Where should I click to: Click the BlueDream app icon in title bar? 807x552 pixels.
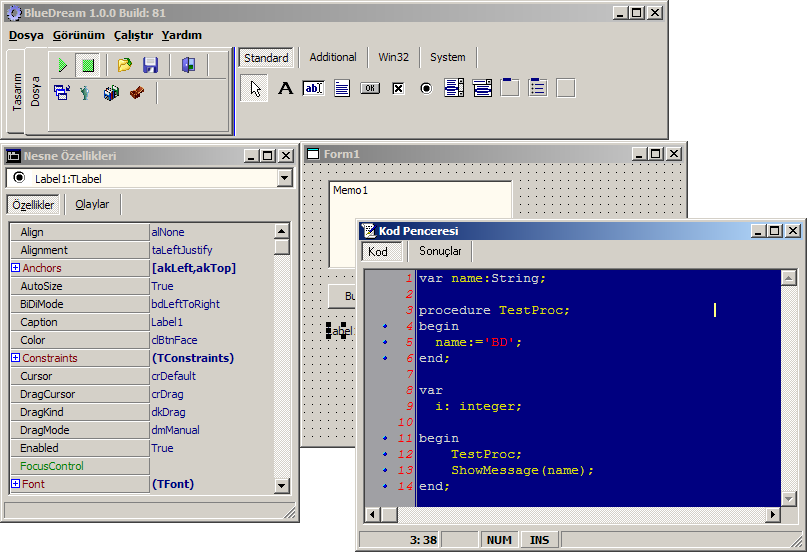point(14,13)
